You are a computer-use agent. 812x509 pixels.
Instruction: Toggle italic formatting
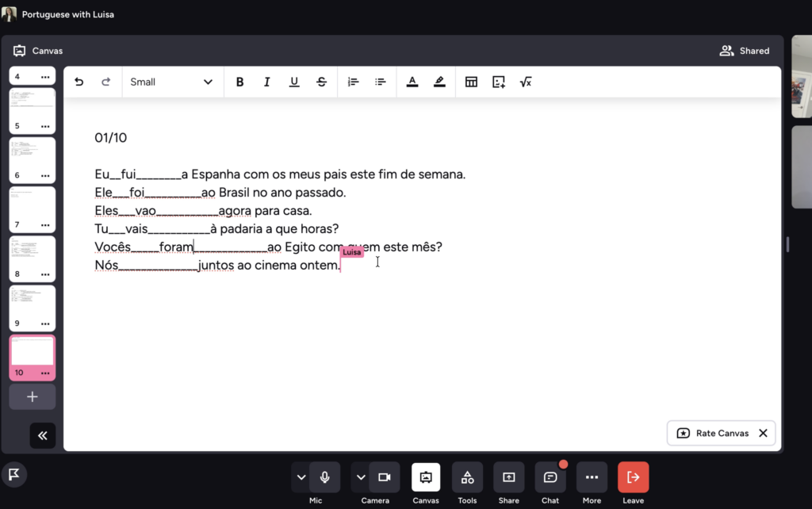(x=266, y=82)
